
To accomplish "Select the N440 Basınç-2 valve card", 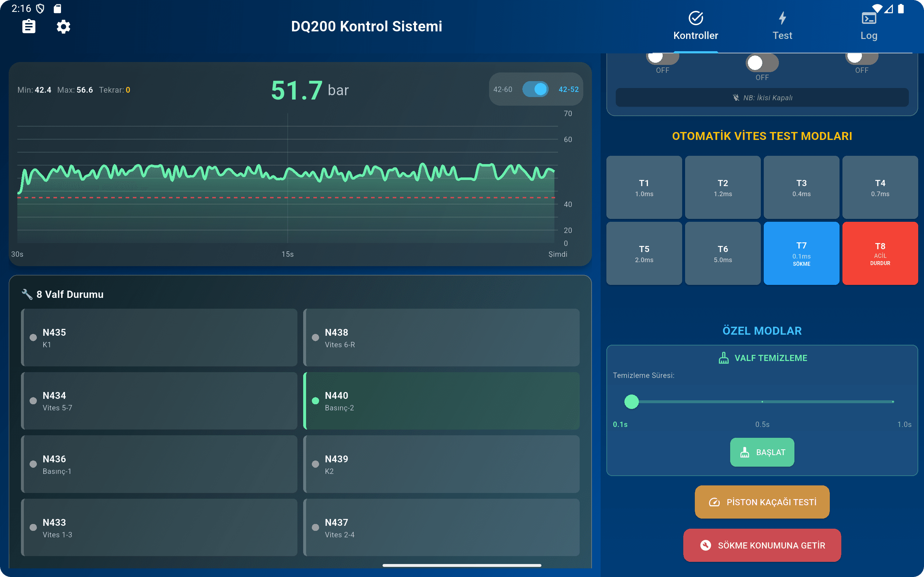I will [441, 401].
